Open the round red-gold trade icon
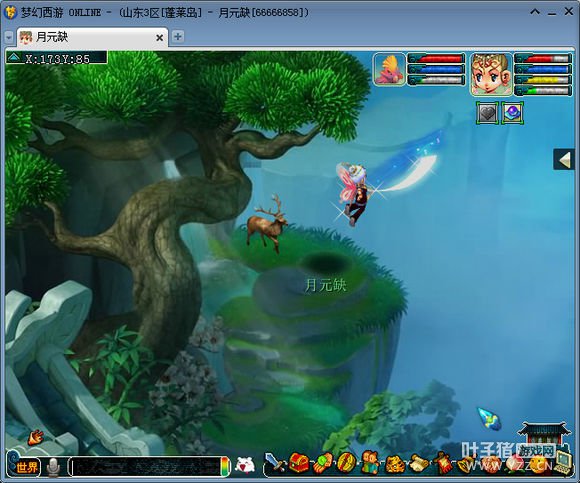This screenshot has width=580, height=483. pyautogui.click(x=346, y=463)
